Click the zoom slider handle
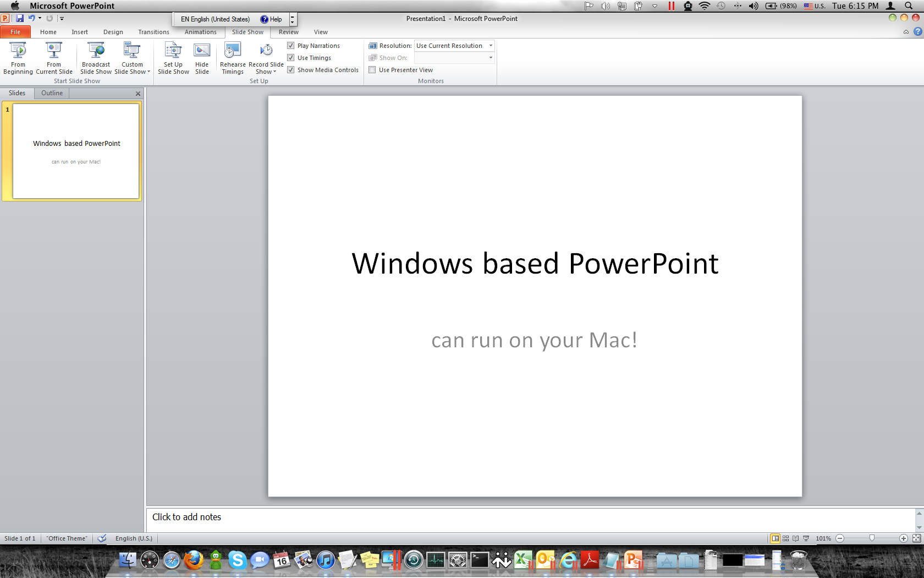Image resolution: width=924 pixels, height=578 pixels. pos(872,538)
